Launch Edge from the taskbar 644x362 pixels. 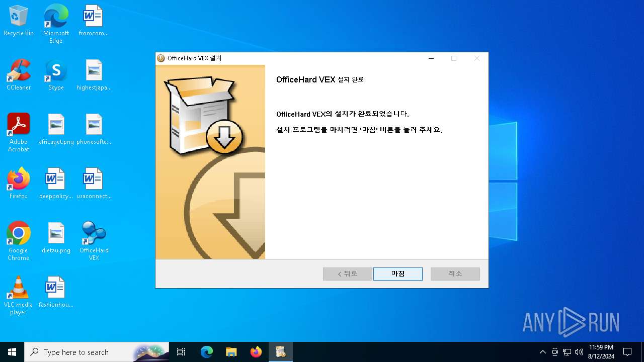[x=207, y=352]
